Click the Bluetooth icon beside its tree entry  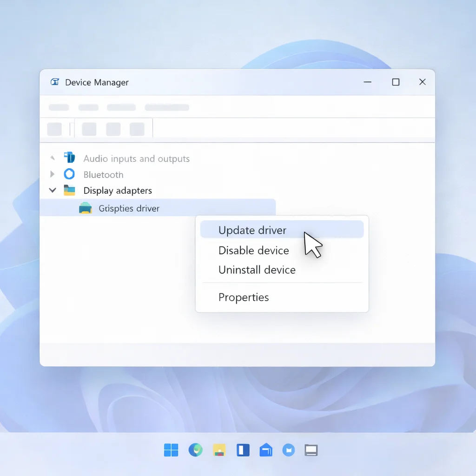70,174
